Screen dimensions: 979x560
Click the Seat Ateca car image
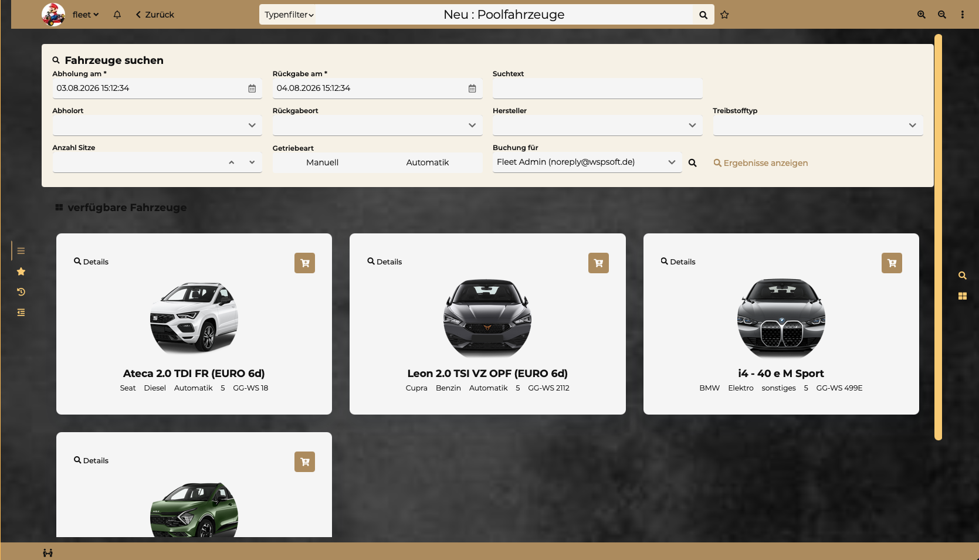(x=194, y=318)
